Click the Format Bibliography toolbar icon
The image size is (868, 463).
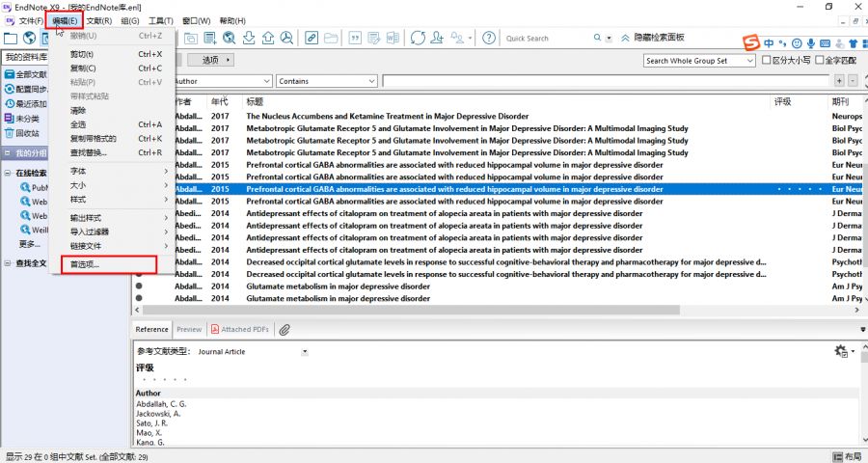point(373,39)
